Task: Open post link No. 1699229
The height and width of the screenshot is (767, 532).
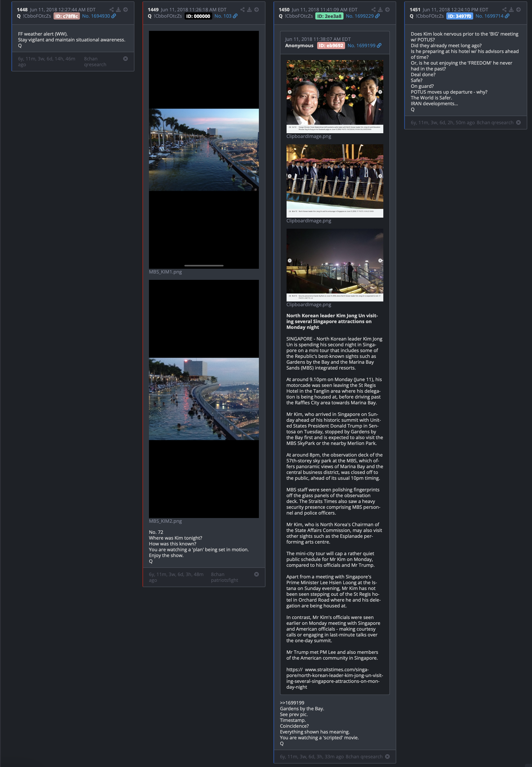Action: coord(360,16)
